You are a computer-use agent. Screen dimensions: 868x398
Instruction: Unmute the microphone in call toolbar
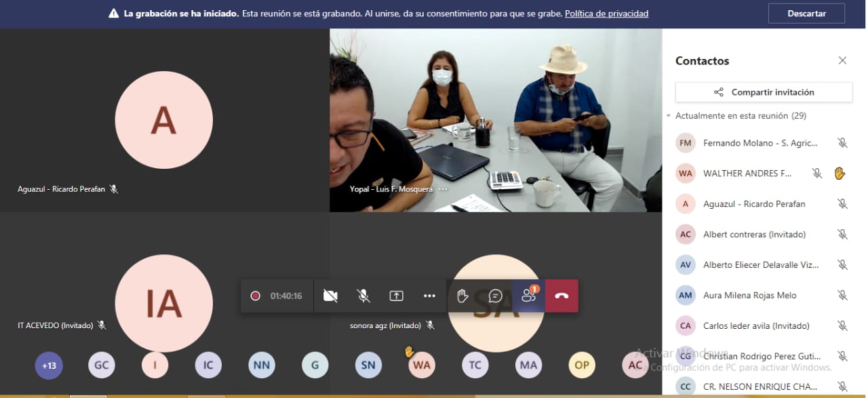pos(363,296)
